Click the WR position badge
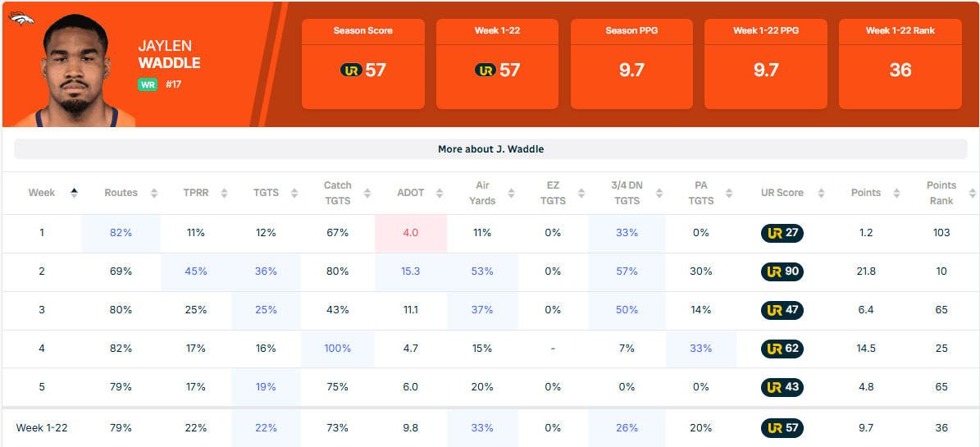Viewport: 980px width, 447px height. point(148,84)
